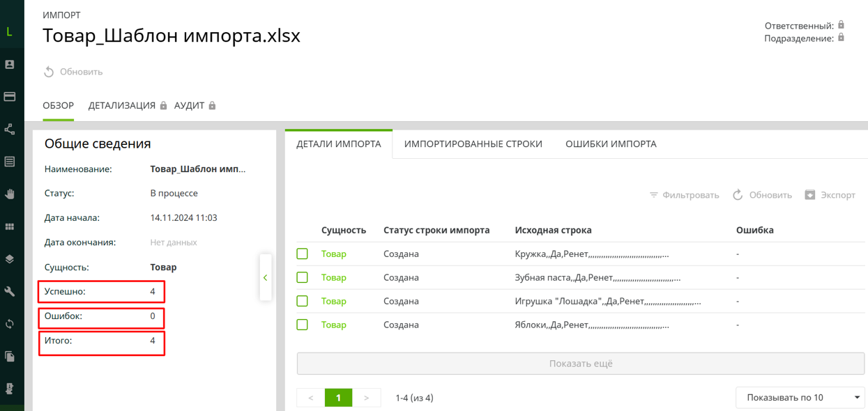Click the Товар link in the Игрушка row
Image resolution: width=868 pixels, height=411 pixels.
333,302
